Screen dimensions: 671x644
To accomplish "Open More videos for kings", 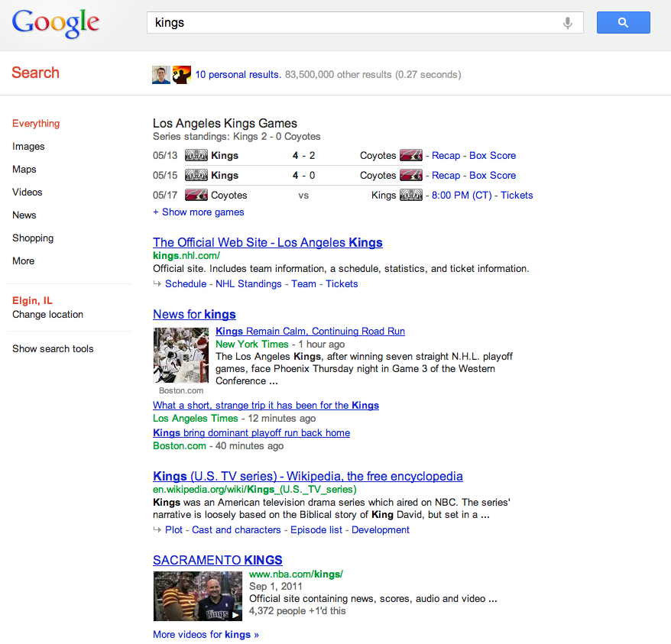I will click(206, 635).
